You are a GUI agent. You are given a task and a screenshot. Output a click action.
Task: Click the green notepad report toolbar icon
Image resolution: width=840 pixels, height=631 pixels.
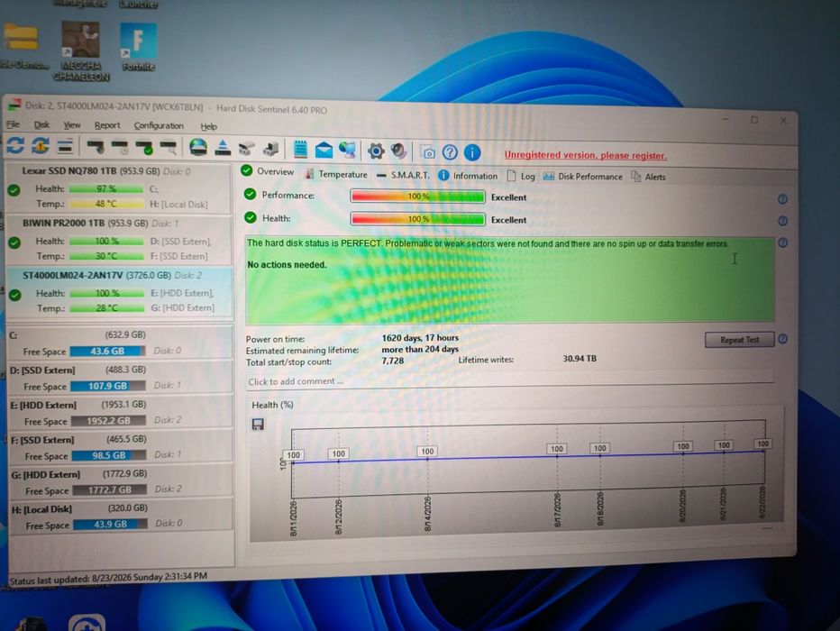pyautogui.click(x=300, y=150)
